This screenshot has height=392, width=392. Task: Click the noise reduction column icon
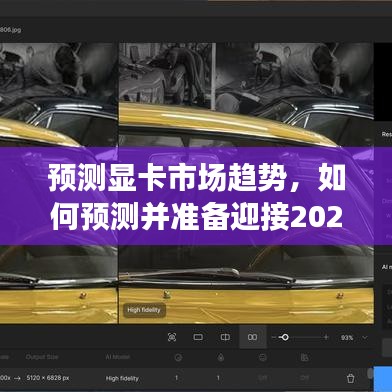178,358
